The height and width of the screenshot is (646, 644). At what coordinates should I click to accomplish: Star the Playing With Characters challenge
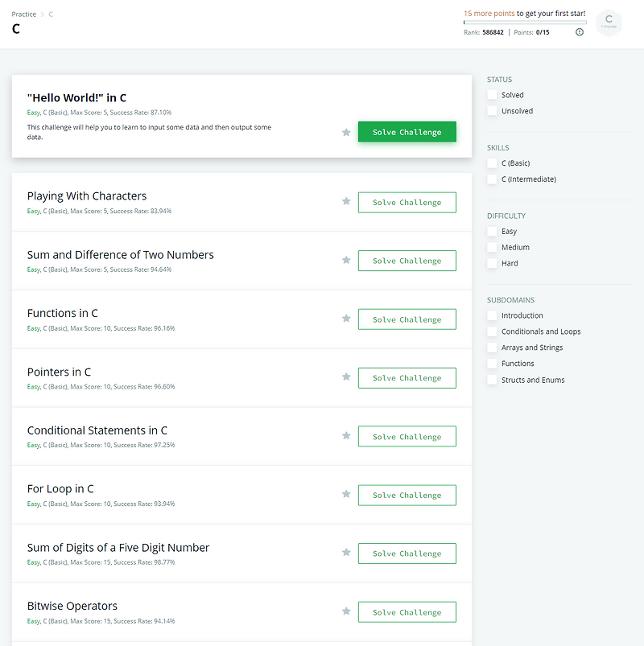(x=346, y=202)
